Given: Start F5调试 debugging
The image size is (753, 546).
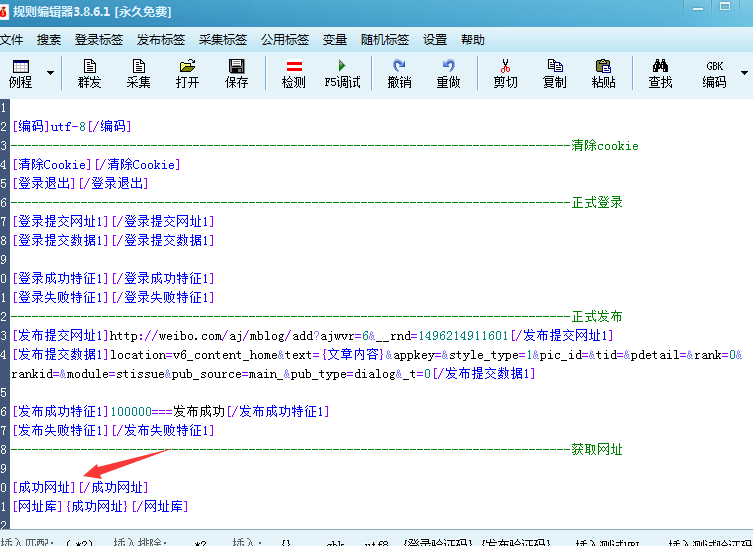Looking at the screenshot, I should [343, 73].
